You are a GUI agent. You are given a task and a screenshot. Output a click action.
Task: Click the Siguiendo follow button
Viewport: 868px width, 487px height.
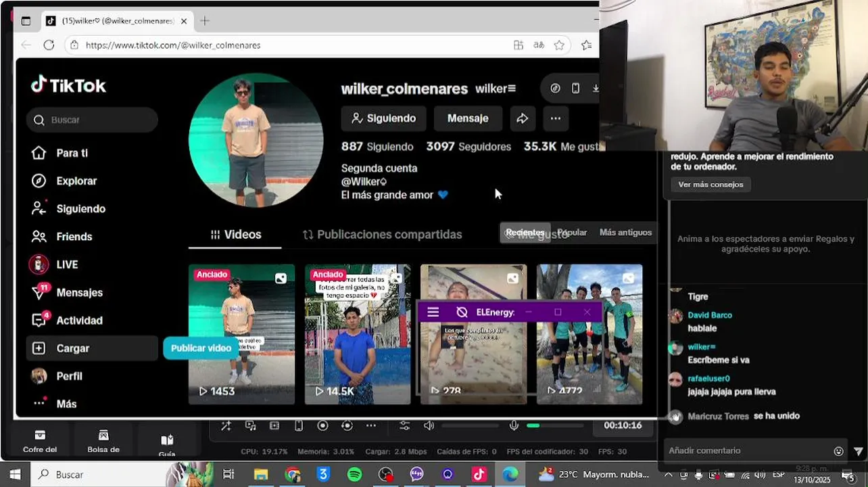[383, 118]
